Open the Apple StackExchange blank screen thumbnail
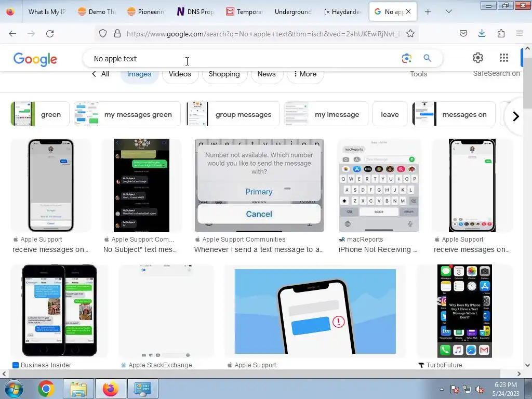Viewport: 532px width, 399px height. tap(166, 311)
